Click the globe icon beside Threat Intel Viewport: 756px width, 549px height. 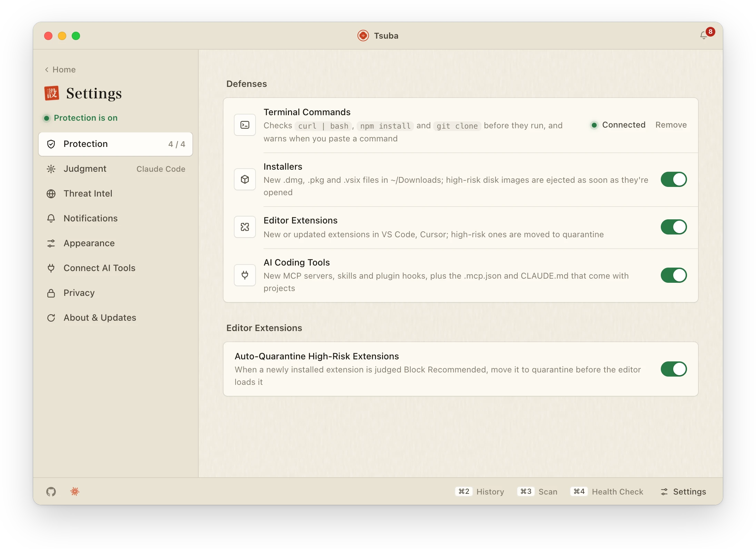51,194
